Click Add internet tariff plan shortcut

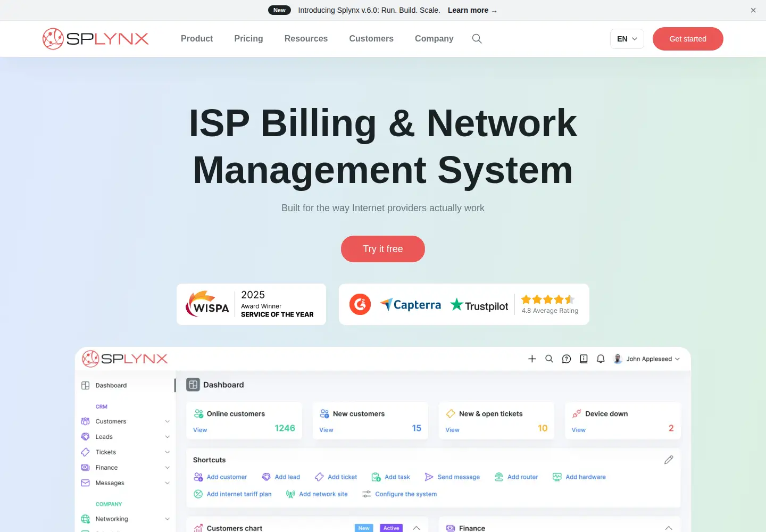pos(232,494)
